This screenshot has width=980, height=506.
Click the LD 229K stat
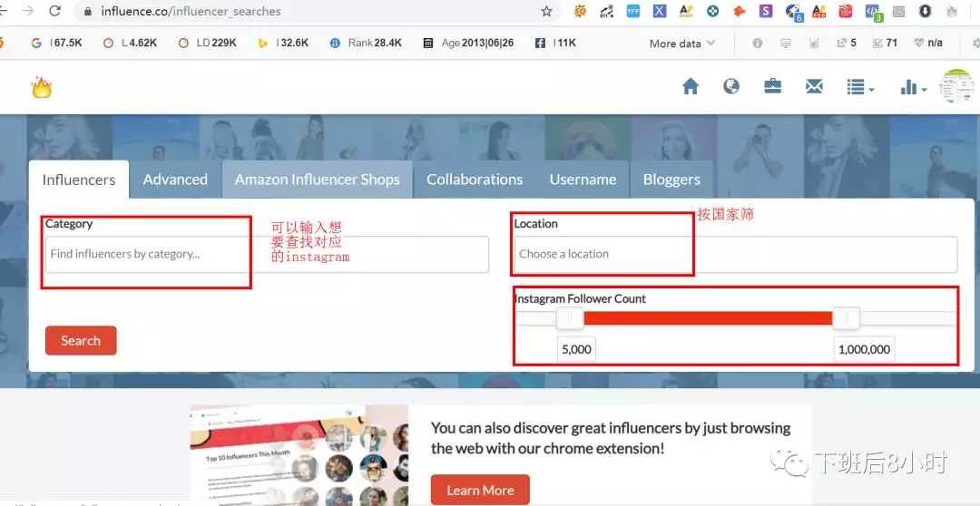pyautogui.click(x=208, y=44)
